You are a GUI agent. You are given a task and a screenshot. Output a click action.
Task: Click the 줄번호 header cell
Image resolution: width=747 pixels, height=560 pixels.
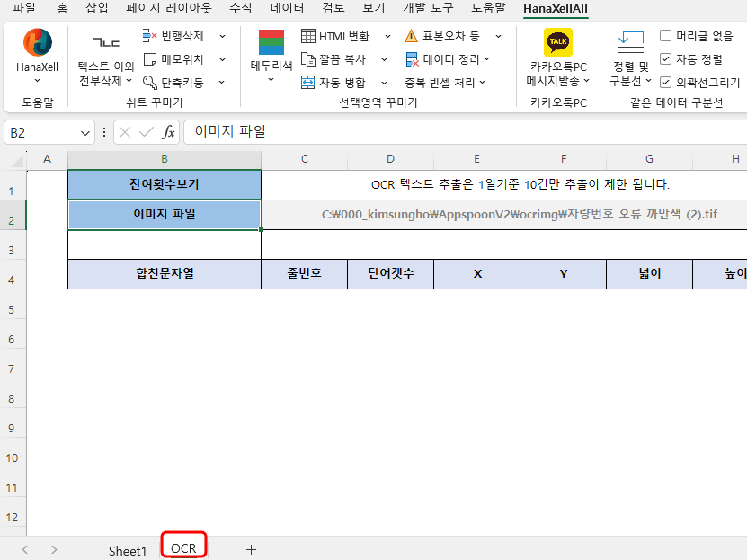(x=304, y=274)
